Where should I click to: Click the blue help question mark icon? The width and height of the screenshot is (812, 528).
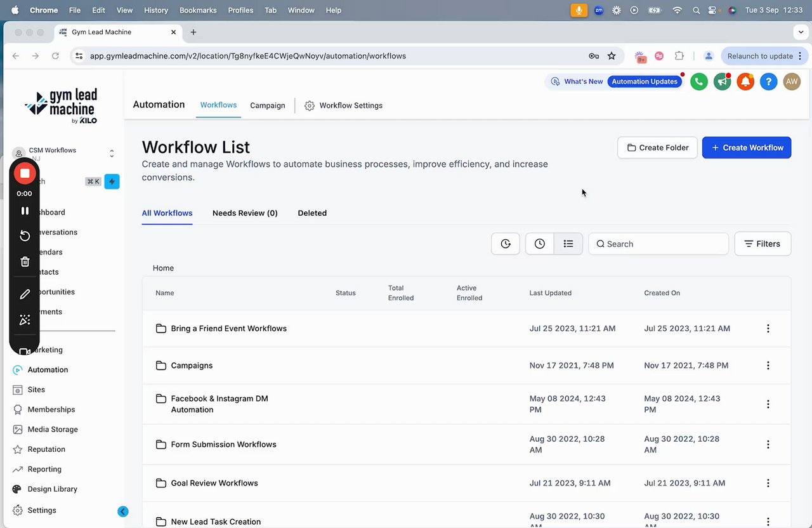click(x=768, y=81)
